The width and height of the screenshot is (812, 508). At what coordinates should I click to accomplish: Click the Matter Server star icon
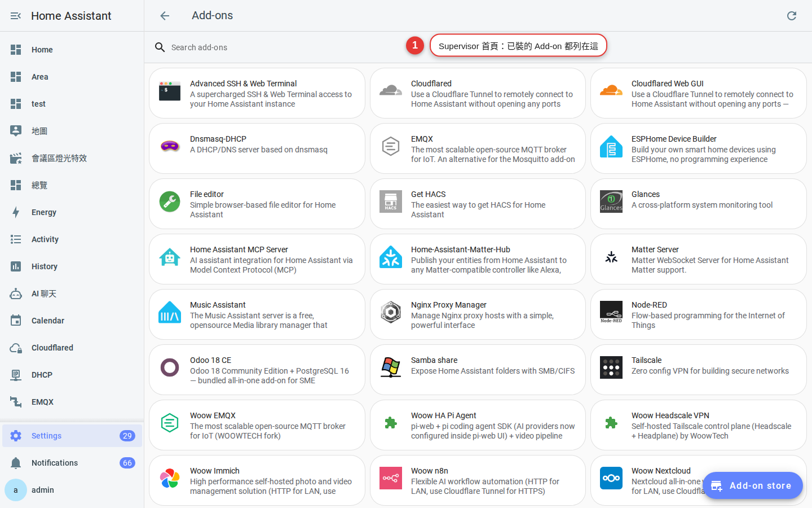click(x=611, y=257)
